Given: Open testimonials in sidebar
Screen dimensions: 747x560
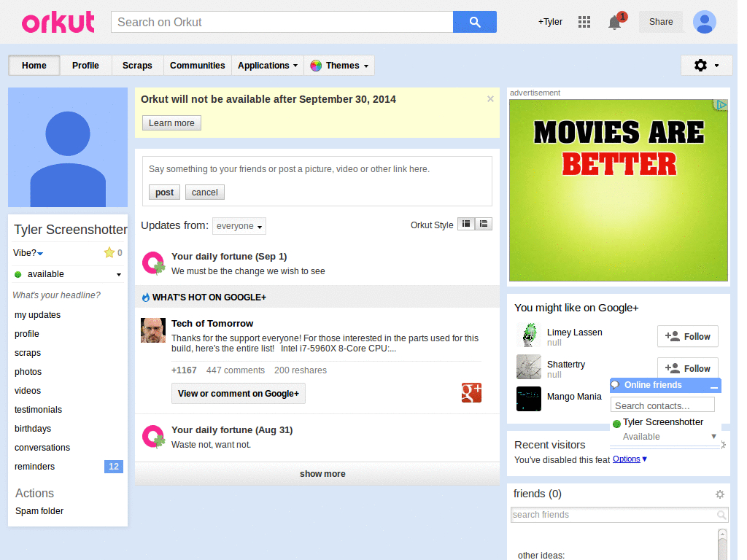Looking at the screenshot, I should click(38, 410).
